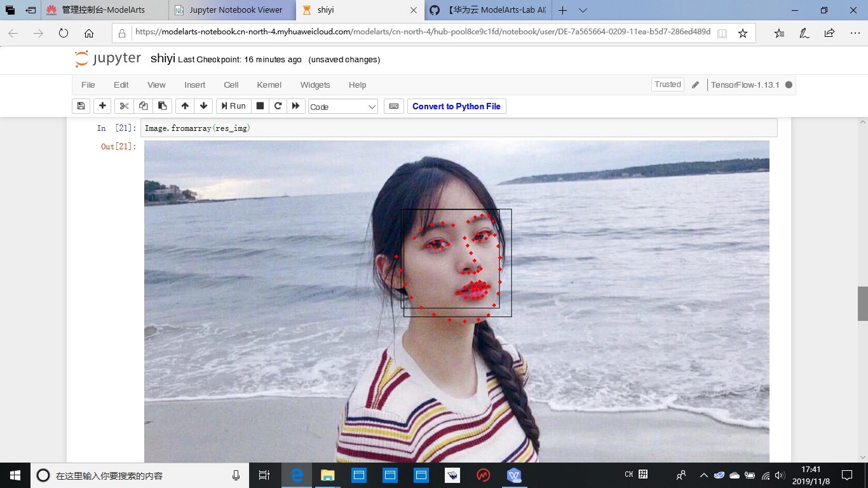Open the Help menu

pos(357,85)
